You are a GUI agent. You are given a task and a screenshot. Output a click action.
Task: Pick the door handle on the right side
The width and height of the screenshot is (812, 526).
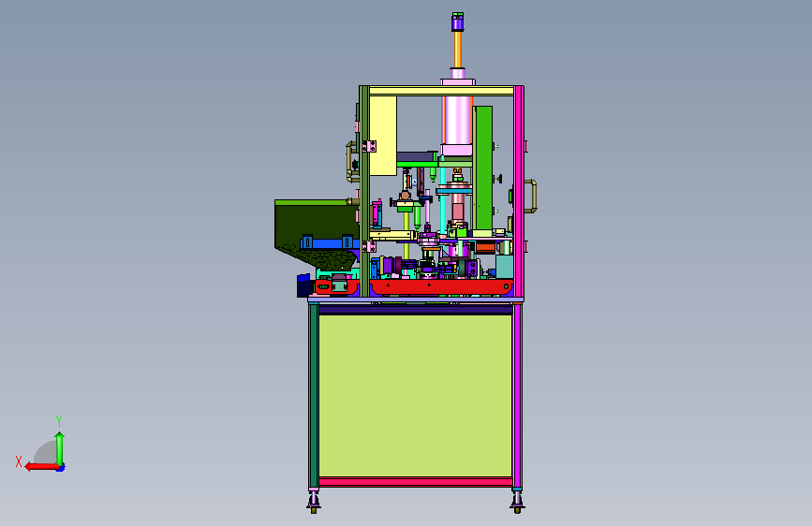[x=531, y=197]
